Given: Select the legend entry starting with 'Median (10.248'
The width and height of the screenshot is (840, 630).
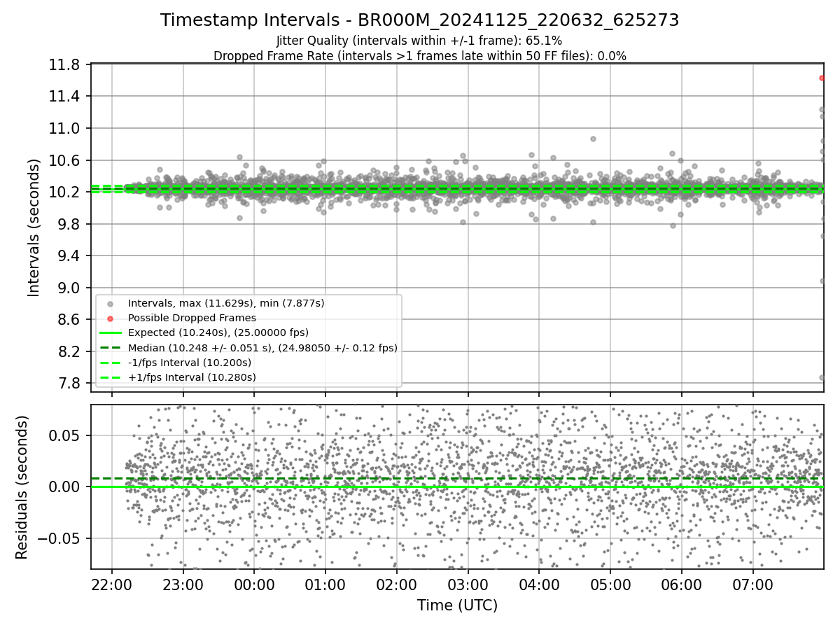Looking at the screenshot, I should tap(262, 347).
